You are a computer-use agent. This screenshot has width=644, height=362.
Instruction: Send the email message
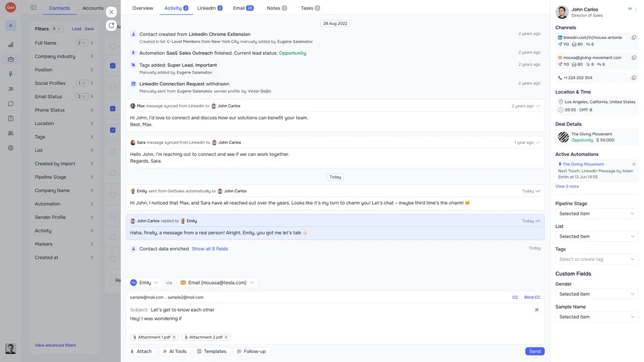click(x=535, y=351)
